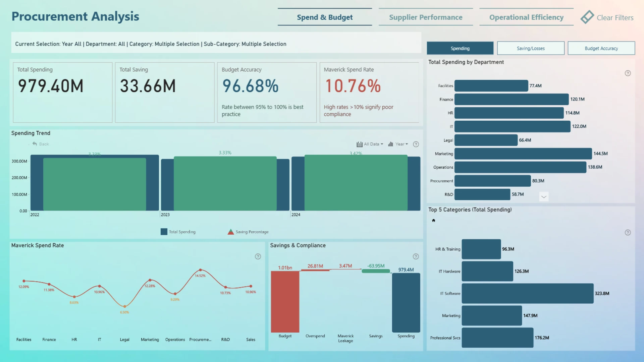The width and height of the screenshot is (644, 362).
Task: Click the Back label in Spending Trend
Action: pyautogui.click(x=44, y=144)
